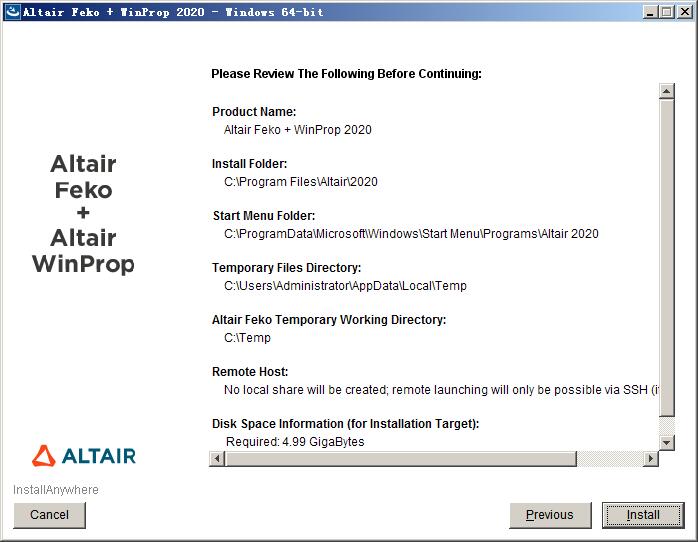The width and height of the screenshot is (698, 542).
Task: Click the Start Menu folder path text
Action: pos(411,234)
